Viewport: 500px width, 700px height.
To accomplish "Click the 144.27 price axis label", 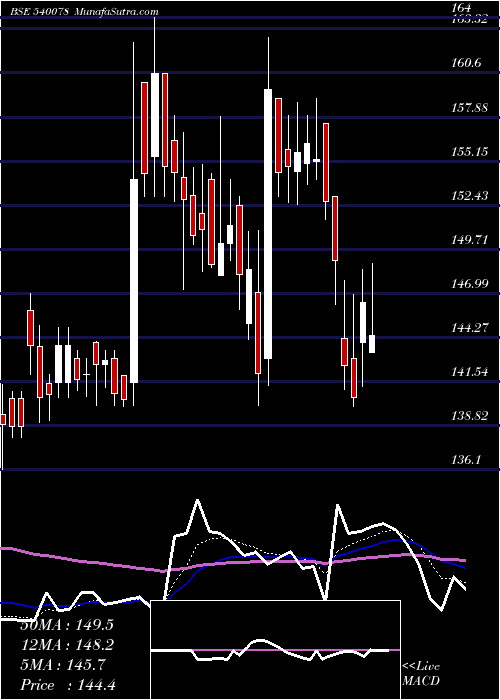I will [x=469, y=328].
